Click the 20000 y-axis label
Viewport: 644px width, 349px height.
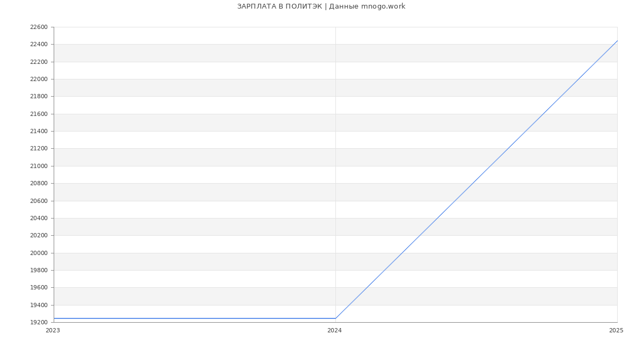click(38, 253)
